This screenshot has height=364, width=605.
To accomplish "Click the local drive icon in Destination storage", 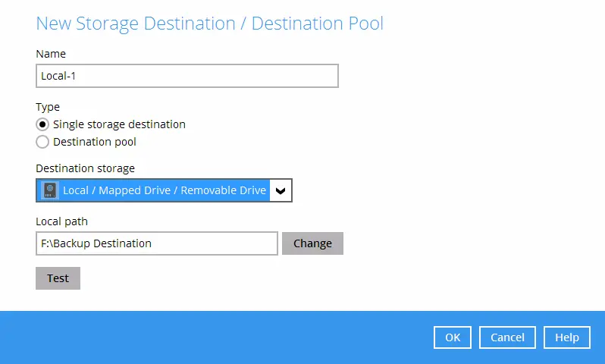I will click(49, 190).
